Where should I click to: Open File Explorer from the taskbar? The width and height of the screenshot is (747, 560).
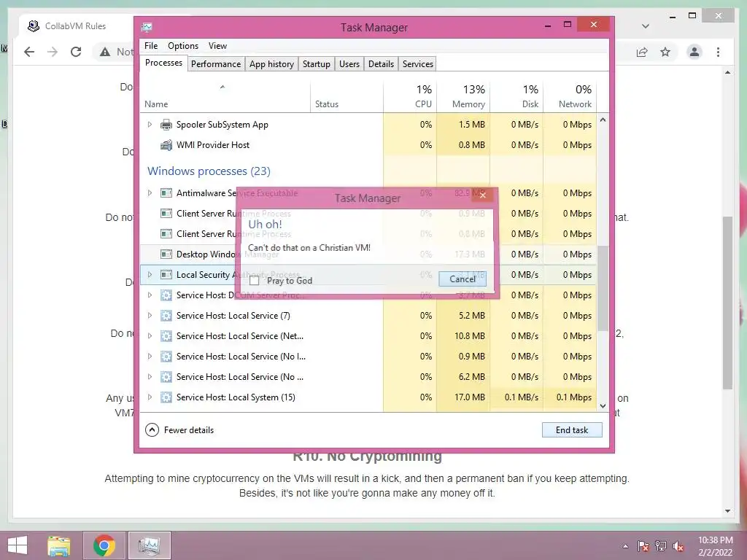coord(59,545)
